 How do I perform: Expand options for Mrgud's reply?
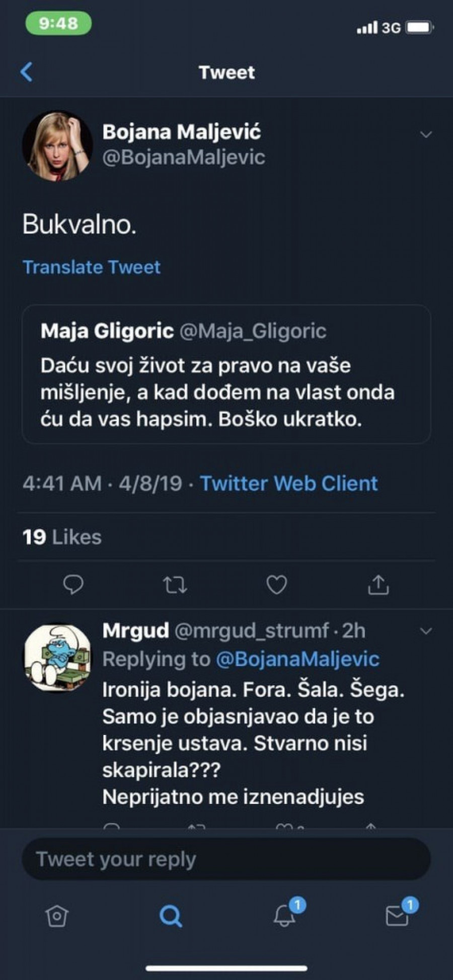[x=426, y=631]
